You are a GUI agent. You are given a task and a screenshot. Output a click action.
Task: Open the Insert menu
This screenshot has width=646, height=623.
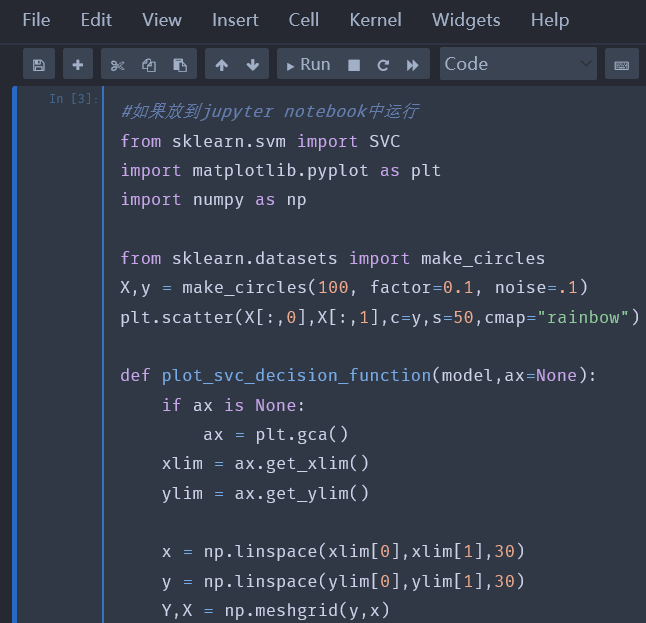(x=235, y=20)
